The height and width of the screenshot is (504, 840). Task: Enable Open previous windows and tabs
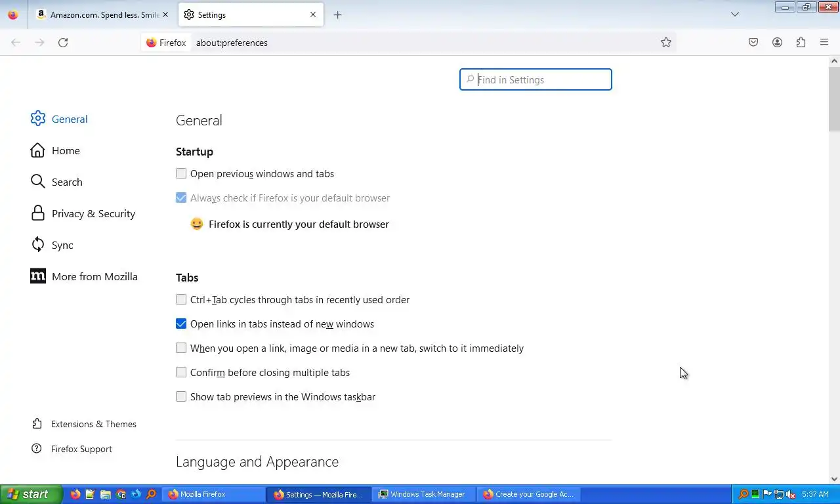pos(181,173)
